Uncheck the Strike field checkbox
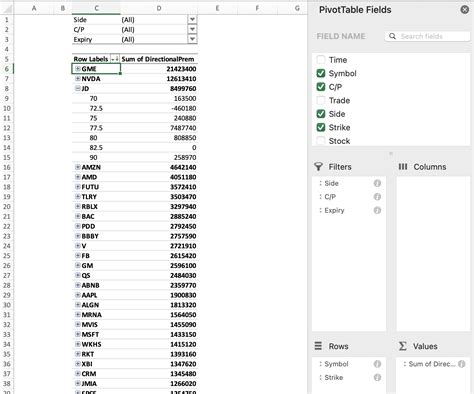The width and height of the screenshot is (474, 394). [321, 127]
